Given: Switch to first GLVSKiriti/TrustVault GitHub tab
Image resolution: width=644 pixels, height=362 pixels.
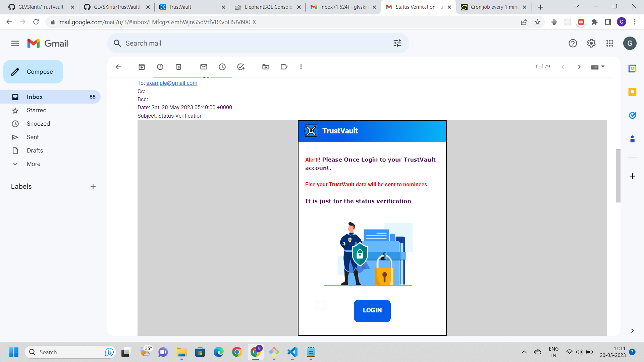Looking at the screenshot, I should coord(41,7).
